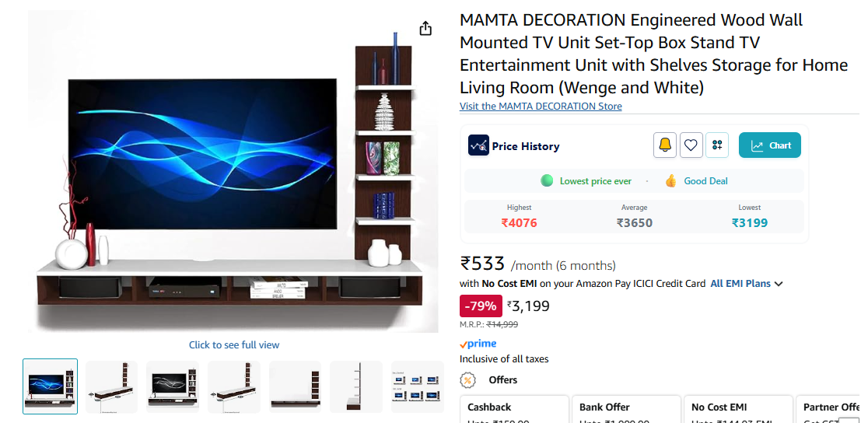Click the share icon above product image
This screenshot has width=868, height=423.
point(425,28)
